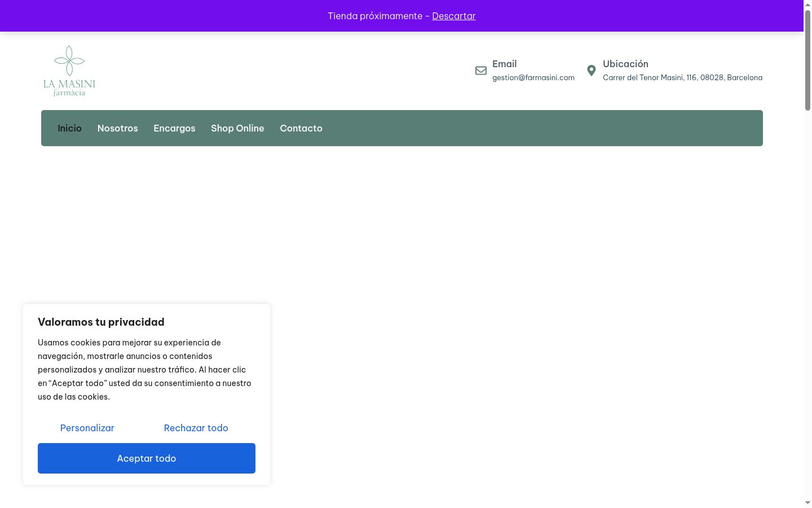This screenshot has width=812, height=508.
Task: Navigate to Shop Online
Action: [x=237, y=128]
